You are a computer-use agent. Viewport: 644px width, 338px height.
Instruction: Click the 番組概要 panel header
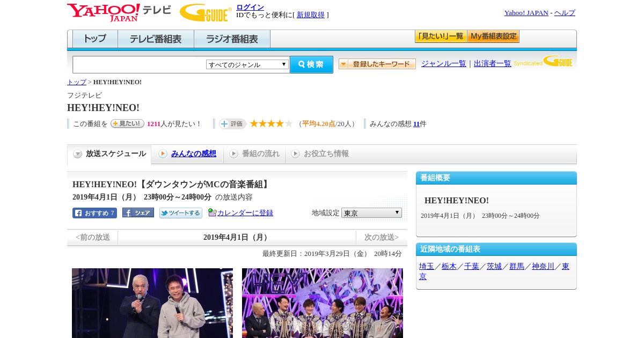click(x=496, y=178)
